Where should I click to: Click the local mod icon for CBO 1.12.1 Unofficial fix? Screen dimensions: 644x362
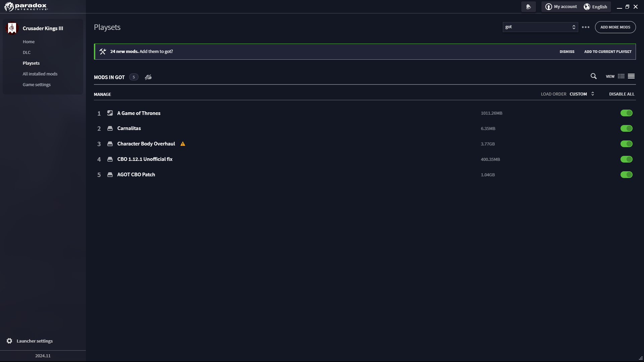coord(110,159)
